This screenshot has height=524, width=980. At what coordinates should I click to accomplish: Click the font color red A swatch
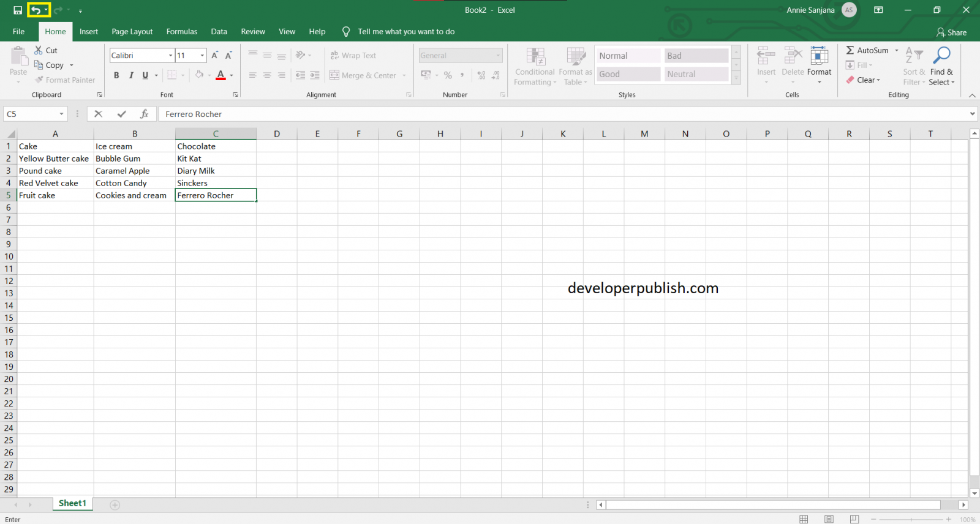[221, 75]
